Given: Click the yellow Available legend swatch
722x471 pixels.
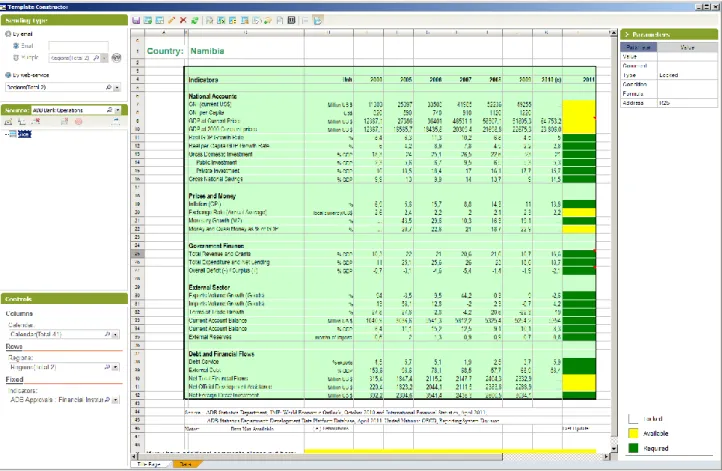Looking at the screenshot, I should [x=634, y=433].
